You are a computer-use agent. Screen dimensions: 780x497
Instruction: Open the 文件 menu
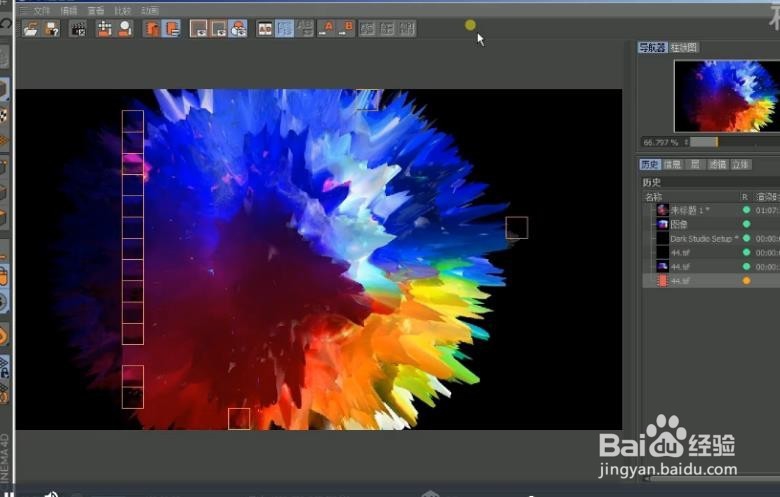[x=42, y=10]
